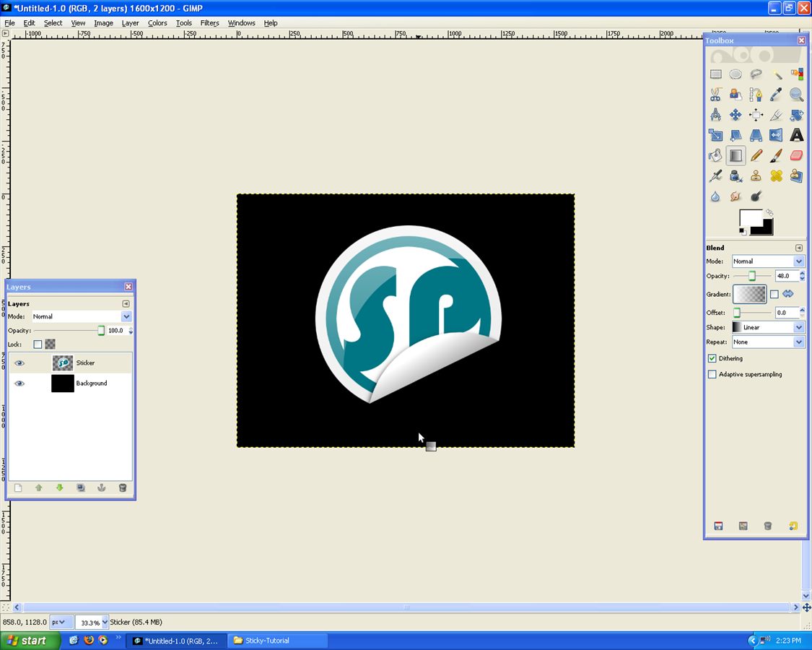Click the Untitled-1.0 GIMP taskbar button
Image resolution: width=812 pixels, height=650 pixels.
point(177,641)
